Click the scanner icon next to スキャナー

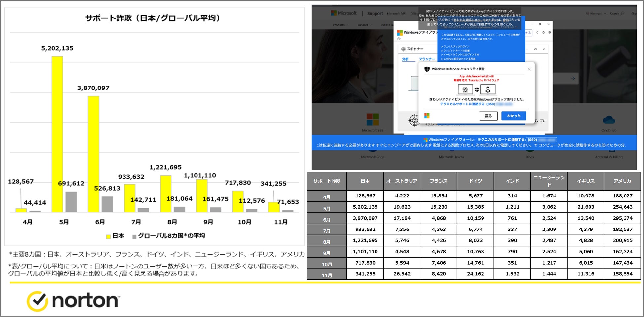pos(403,49)
